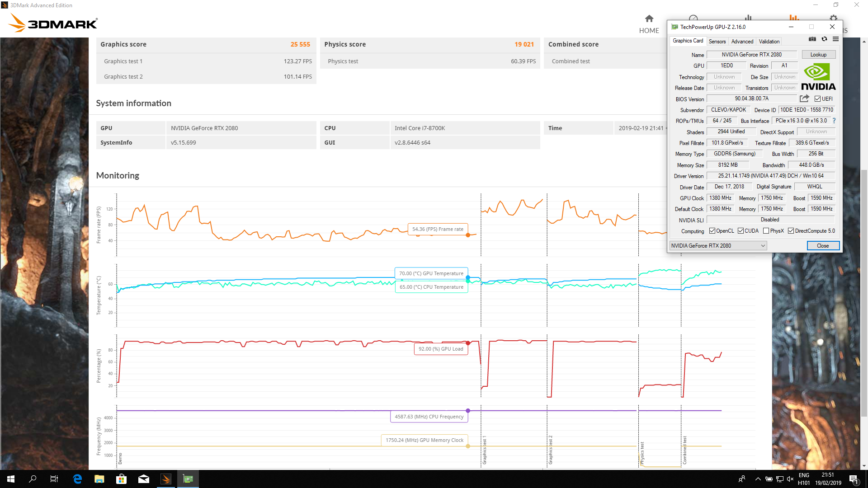
Task: Share BIOS via export arrow icon
Action: 804,99
